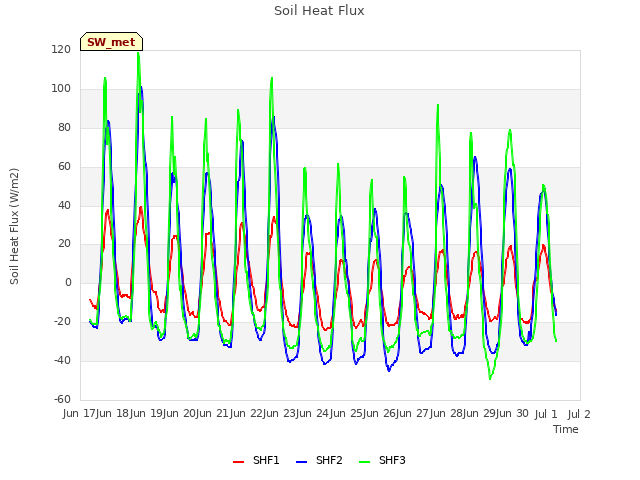Screen dimensions: 640x480
Task: Click the -20 y-axis tick label
Action: coord(62,322)
